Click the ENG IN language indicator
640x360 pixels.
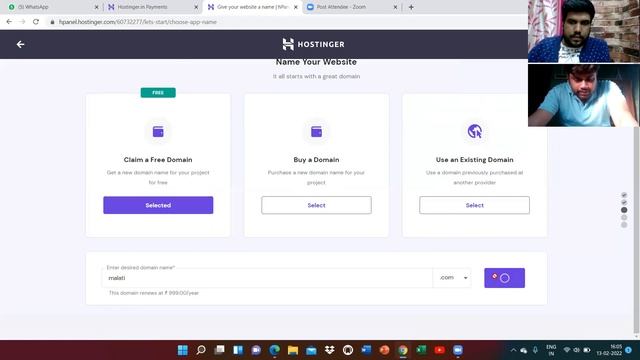[551, 350]
